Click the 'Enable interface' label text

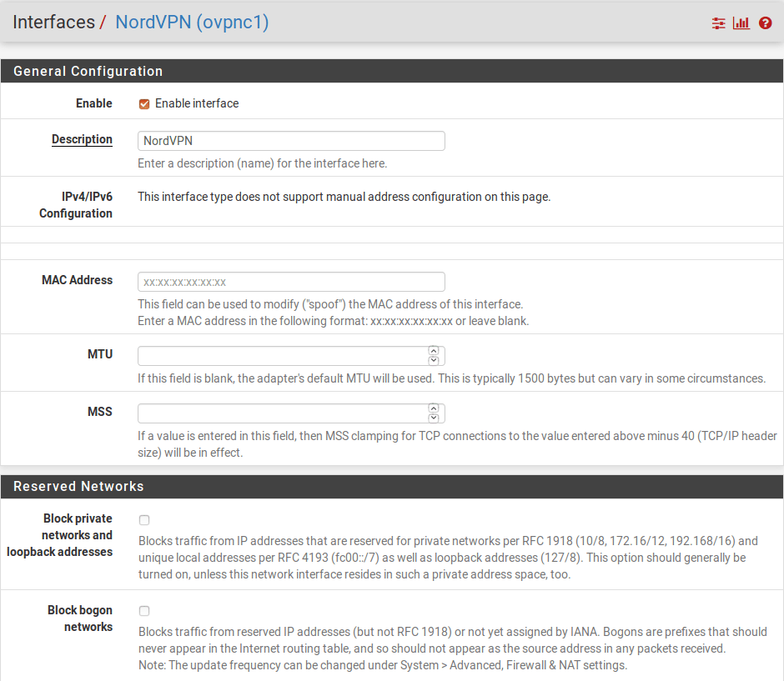tap(197, 104)
